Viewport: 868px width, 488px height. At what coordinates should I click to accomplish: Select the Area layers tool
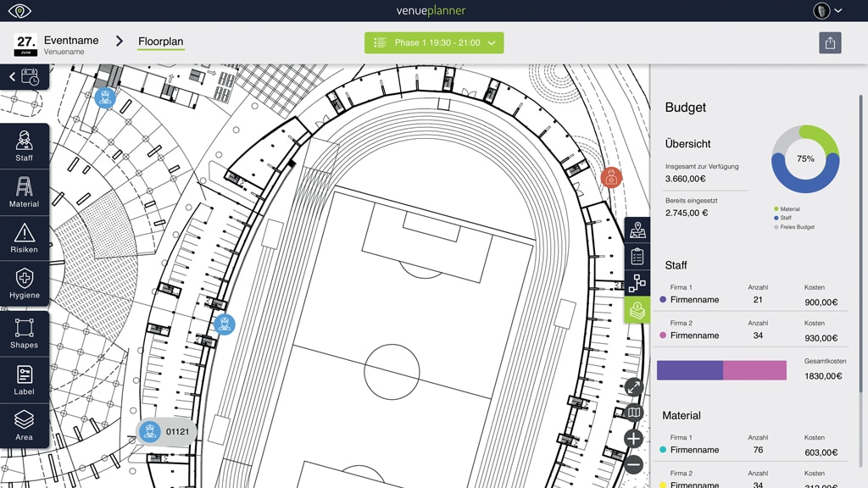(24, 425)
